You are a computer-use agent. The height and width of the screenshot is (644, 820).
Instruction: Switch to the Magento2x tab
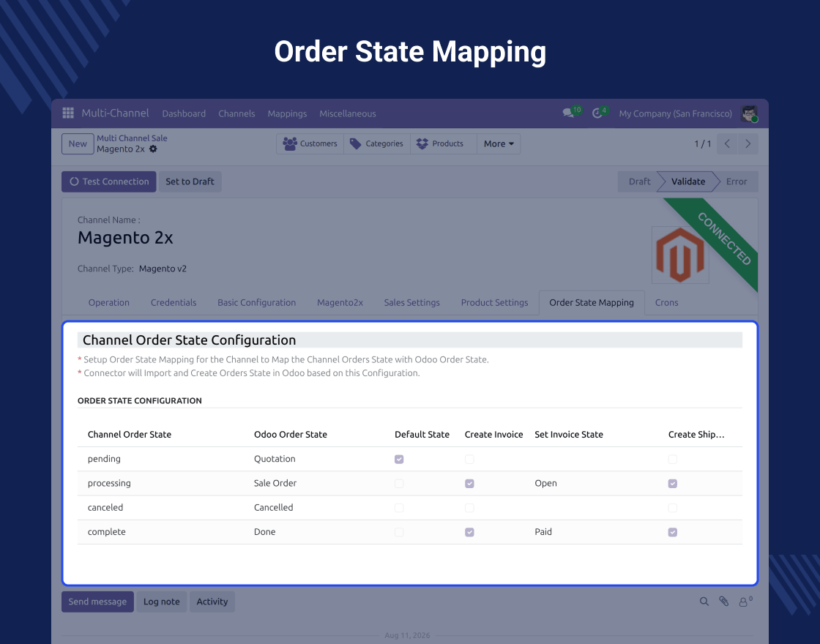pos(340,303)
